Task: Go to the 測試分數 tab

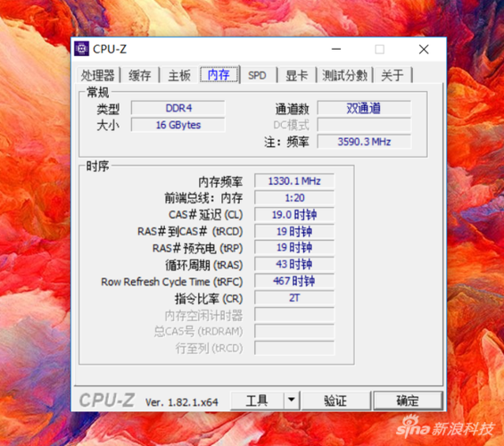Action: 344,76
